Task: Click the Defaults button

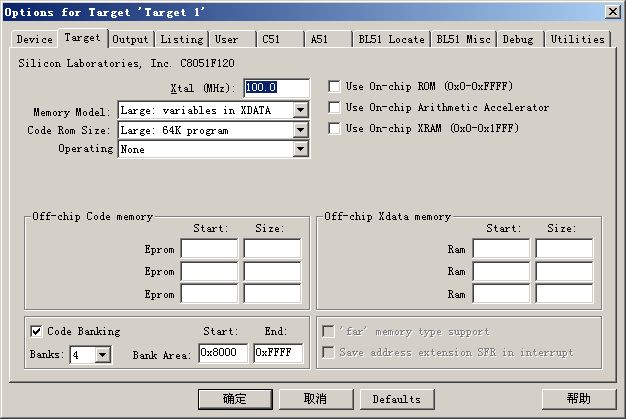Action: pos(396,399)
